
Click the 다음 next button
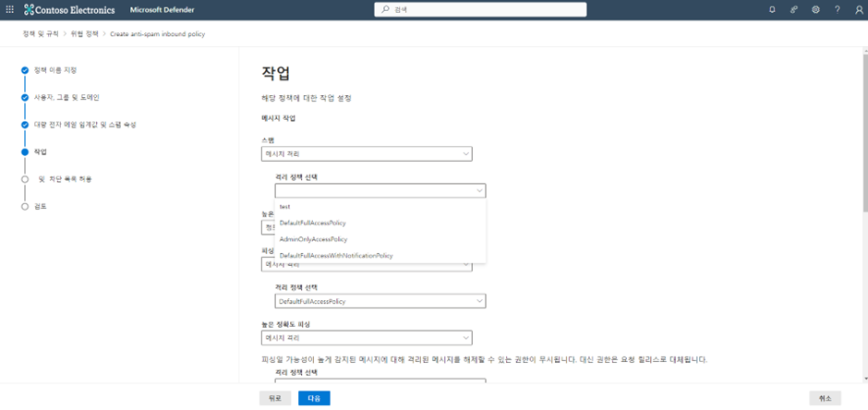point(314,398)
